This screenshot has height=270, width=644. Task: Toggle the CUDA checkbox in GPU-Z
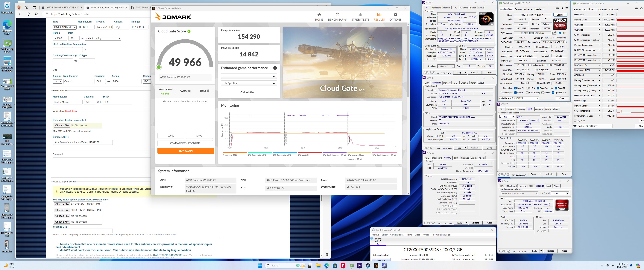[x=528, y=88]
